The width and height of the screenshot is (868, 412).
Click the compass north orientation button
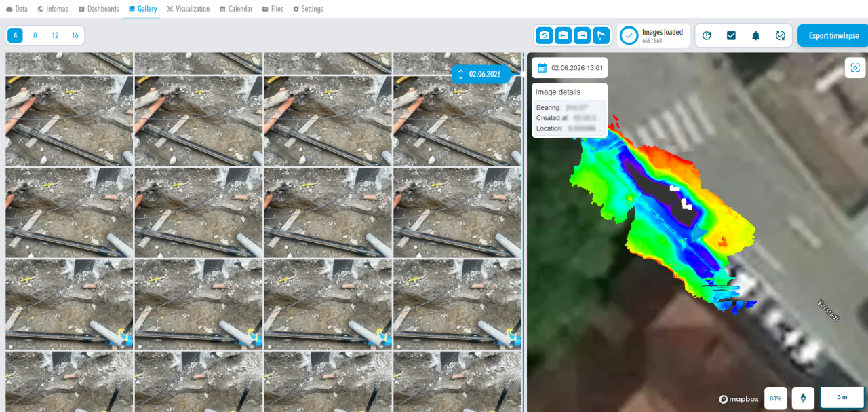click(x=803, y=398)
